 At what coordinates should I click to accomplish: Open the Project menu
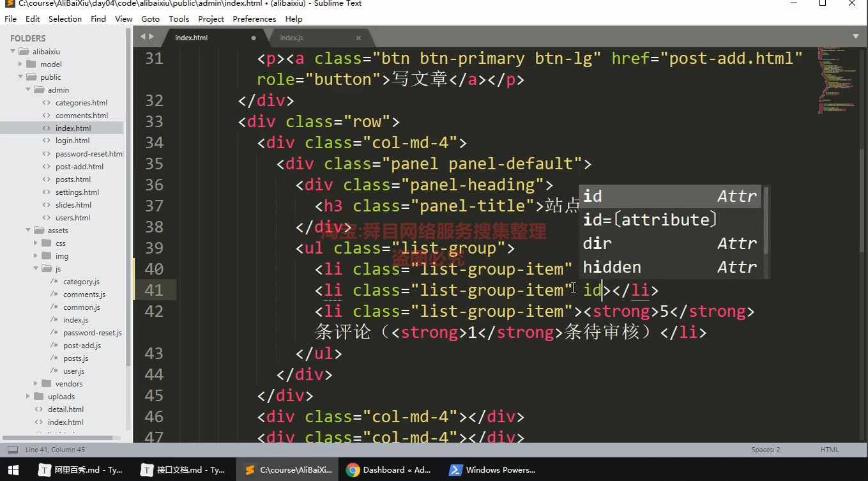211,19
